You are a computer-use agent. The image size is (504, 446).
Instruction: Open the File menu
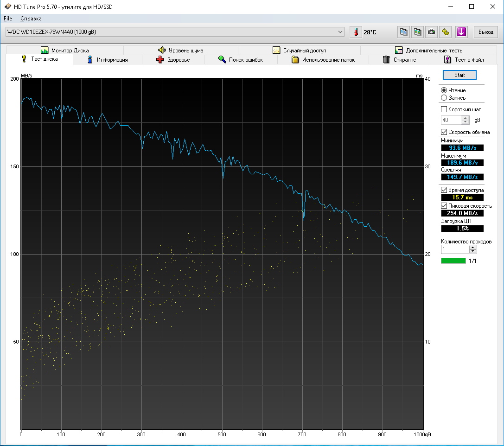(8, 19)
